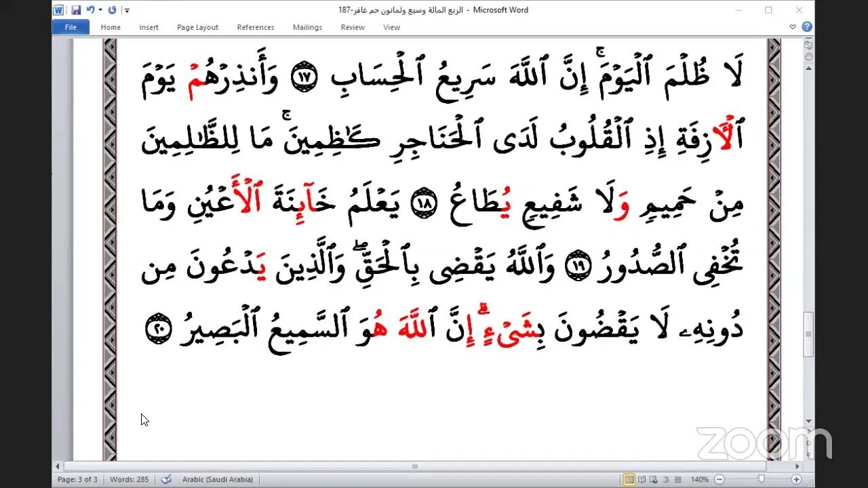Open the Insert ribbon tab
Viewport: 868px width, 488px height.
[x=149, y=27]
